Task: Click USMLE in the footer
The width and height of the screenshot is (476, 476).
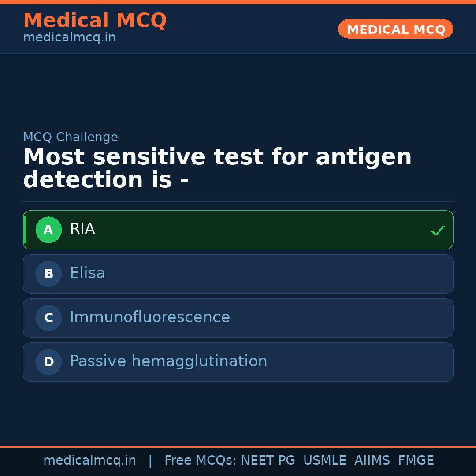Action: 324,461
